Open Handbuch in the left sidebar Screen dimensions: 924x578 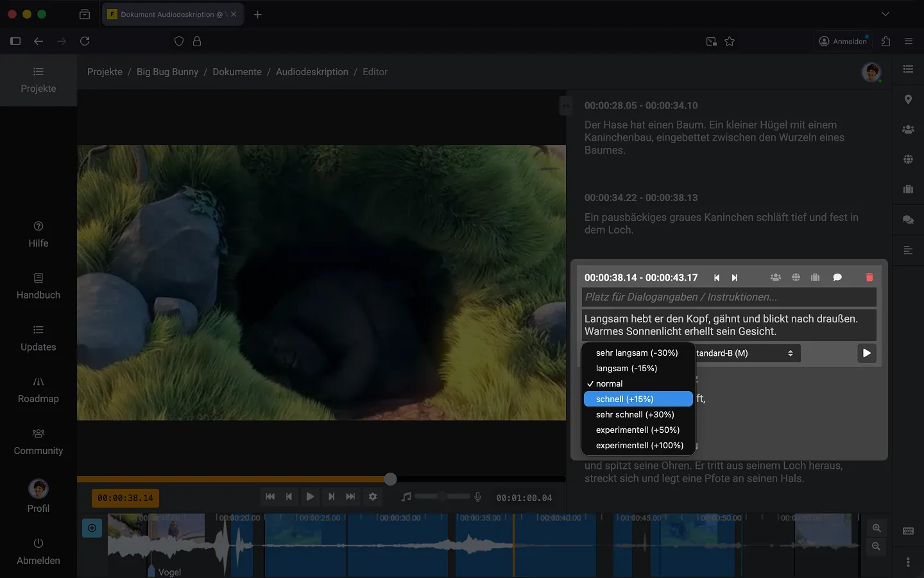point(38,286)
